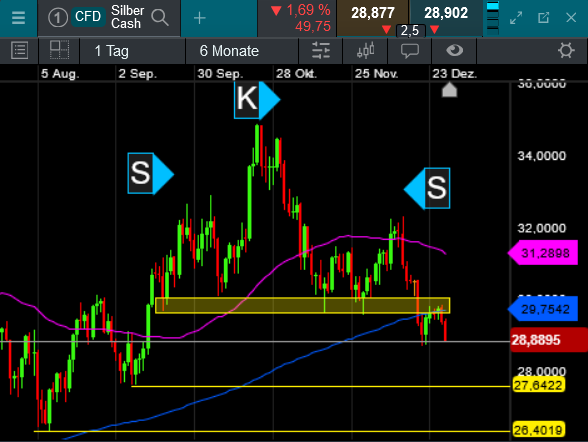Expand chart to fullscreen
Screen dimensions: 588x442
point(516,18)
